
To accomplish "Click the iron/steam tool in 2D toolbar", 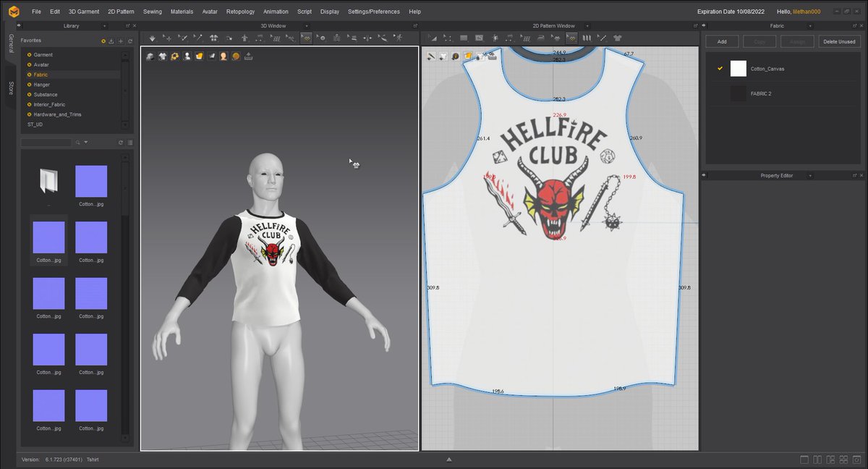I will [540, 38].
